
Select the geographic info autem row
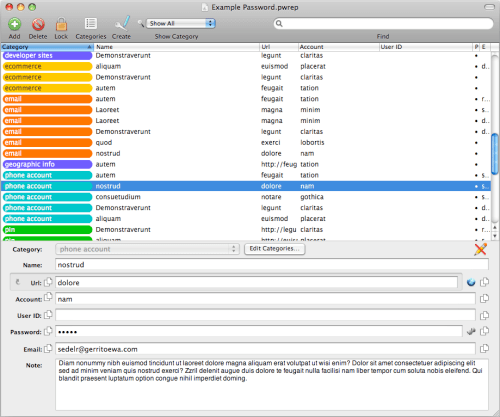246,164
